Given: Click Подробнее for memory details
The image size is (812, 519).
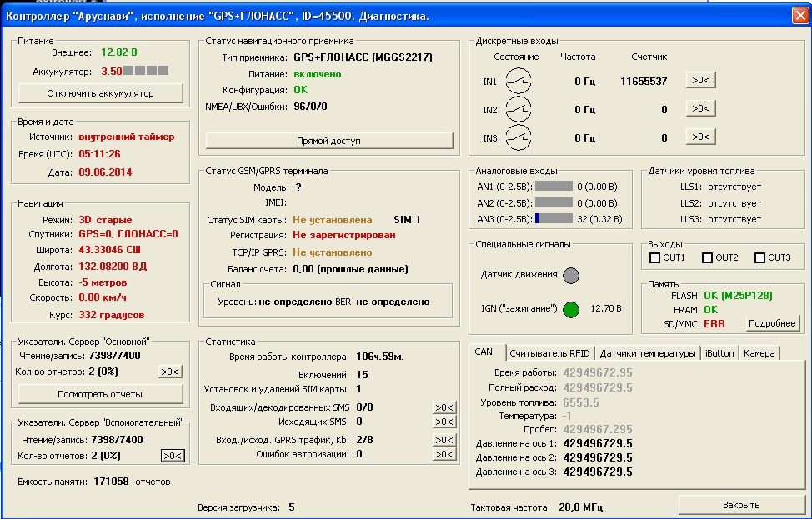Looking at the screenshot, I should point(772,323).
